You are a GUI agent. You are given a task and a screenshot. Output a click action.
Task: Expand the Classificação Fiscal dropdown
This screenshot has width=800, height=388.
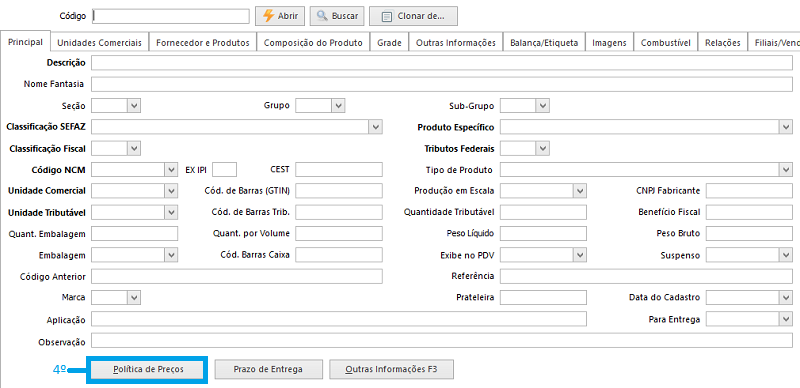134,148
